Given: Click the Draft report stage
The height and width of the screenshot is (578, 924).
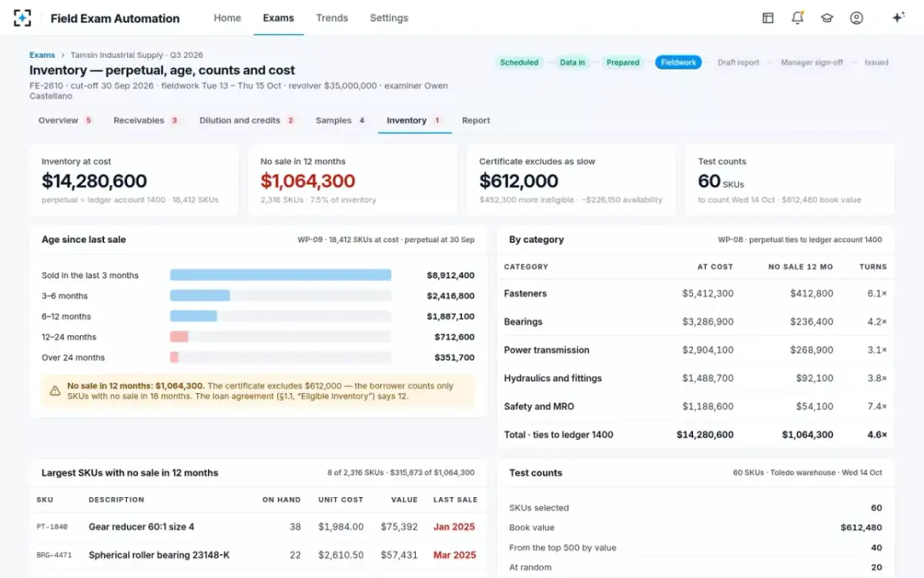Looking at the screenshot, I should pyautogui.click(x=738, y=62).
